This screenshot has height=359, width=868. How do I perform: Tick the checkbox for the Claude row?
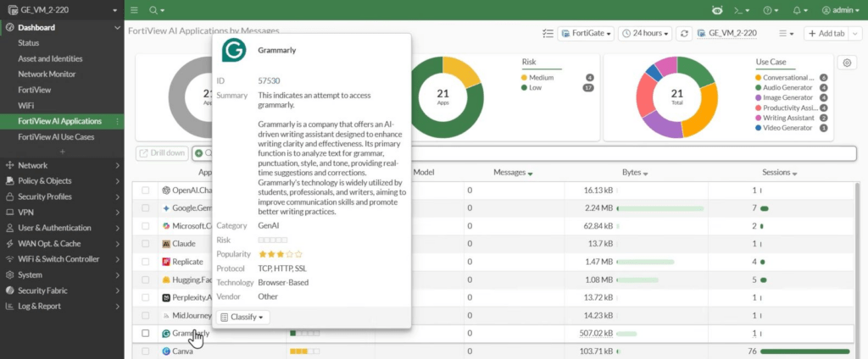(146, 243)
